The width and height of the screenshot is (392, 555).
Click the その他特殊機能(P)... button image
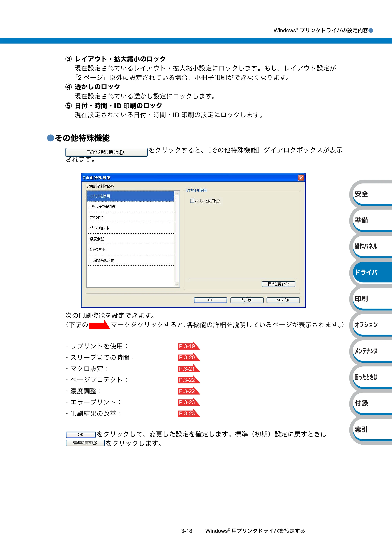tap(107, 152)
